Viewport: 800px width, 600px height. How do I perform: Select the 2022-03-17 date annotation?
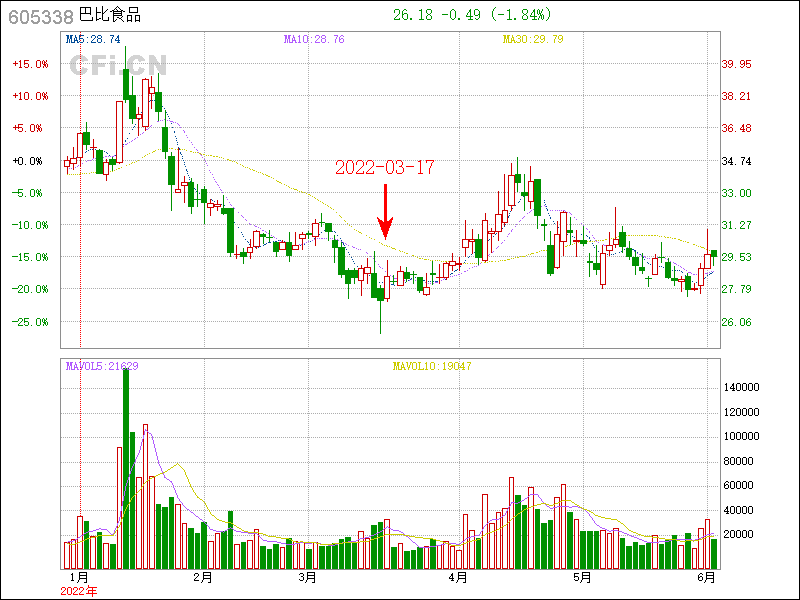[x=384, y=168]
